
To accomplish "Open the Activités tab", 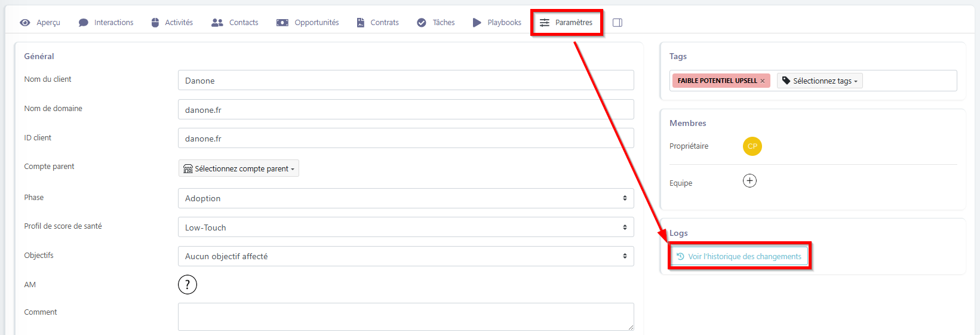I will (x=172, y=23).
